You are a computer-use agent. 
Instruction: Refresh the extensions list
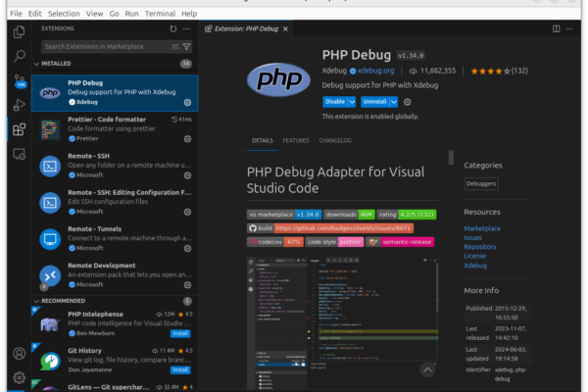point(172,28)
